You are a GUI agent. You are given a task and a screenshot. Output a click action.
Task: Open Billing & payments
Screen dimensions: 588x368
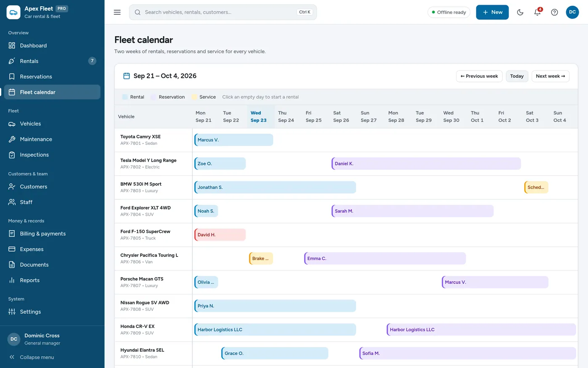(x=52, y=234)
